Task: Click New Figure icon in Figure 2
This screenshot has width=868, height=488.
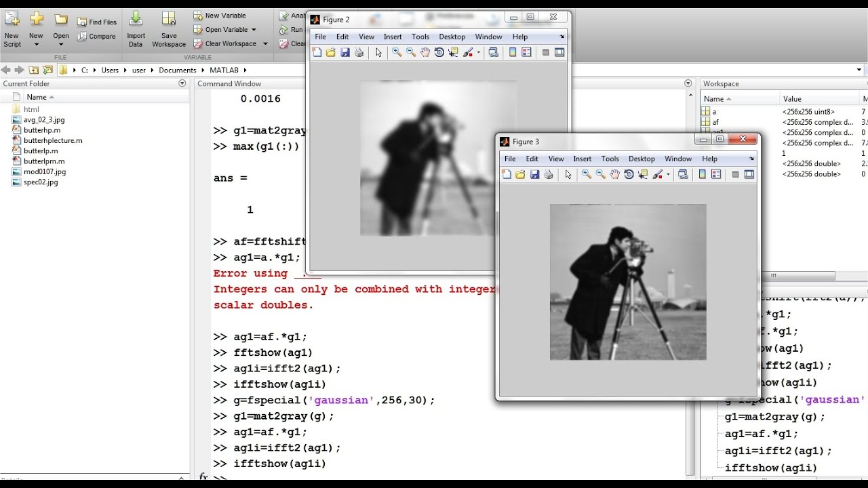Action: tap(317, 52)
